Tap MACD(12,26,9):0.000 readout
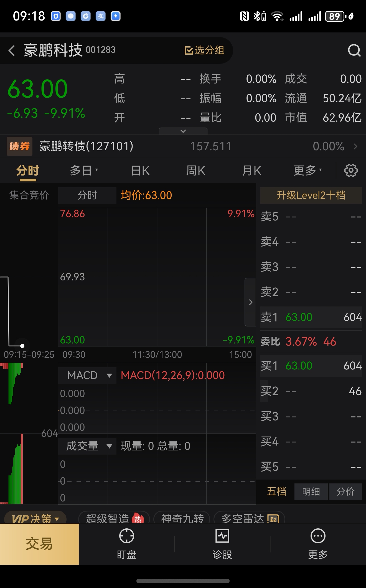This screenshot has width=366, height=588. 173,375
